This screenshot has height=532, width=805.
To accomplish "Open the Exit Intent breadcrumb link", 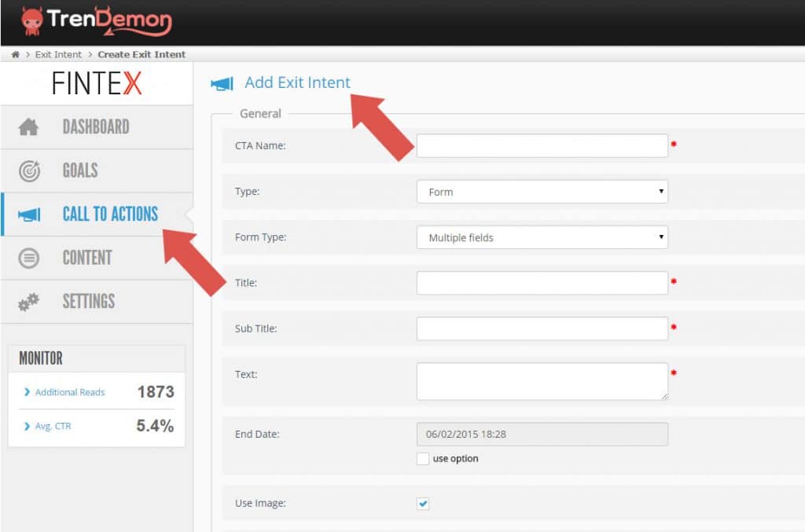I will pyautogui.click(x=58, y=54).
